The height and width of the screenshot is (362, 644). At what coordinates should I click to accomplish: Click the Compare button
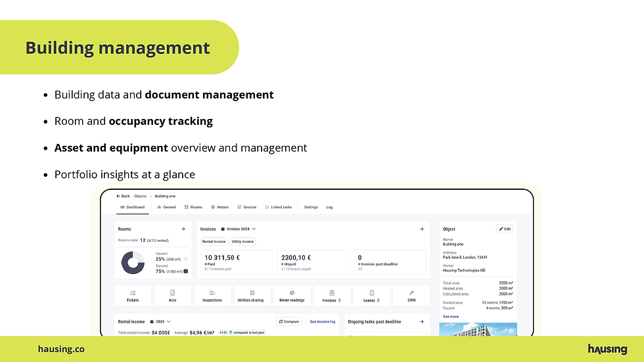[x=288, y=322]
